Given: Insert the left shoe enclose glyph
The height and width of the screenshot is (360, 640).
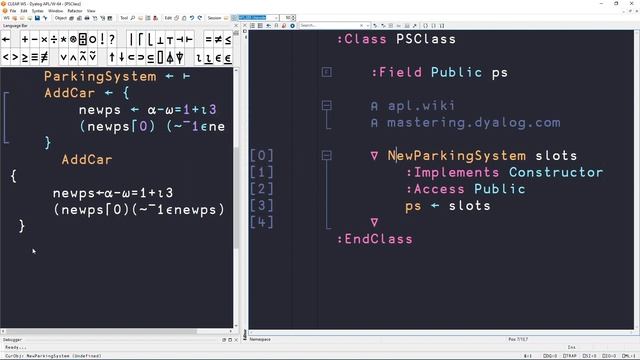Looking at the screenshot, I should coord(131,58).
